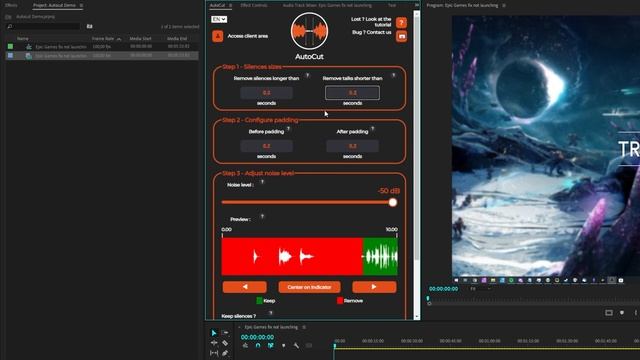The image size is (640, 360).
Task: Click the search magnifier icon in Project panel
Action: click(x=10, y=26)
